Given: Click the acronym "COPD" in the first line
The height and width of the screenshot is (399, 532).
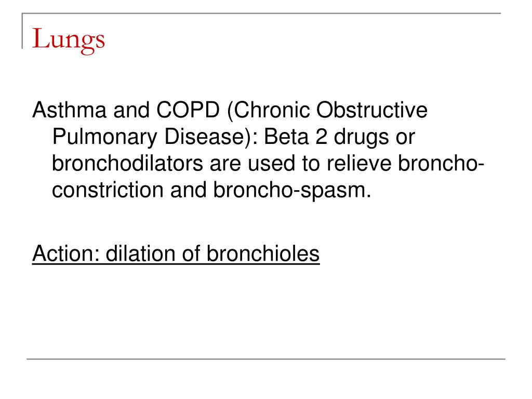Looking at the screenshot, I should click(188, 110).
